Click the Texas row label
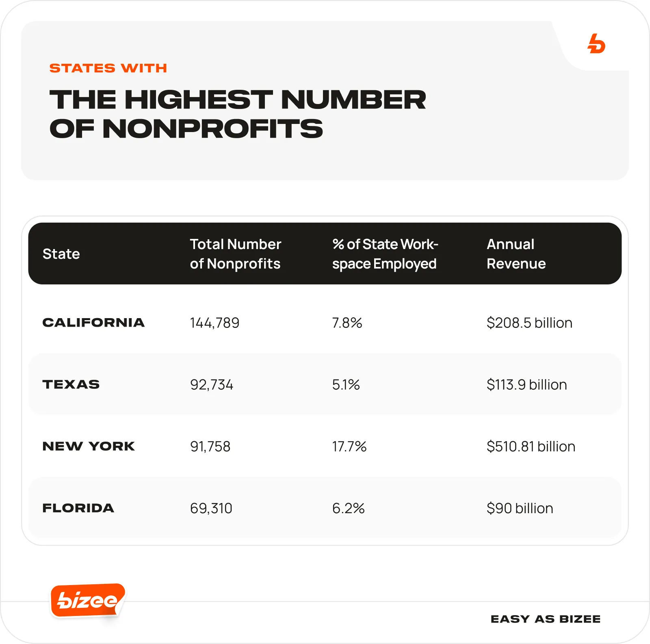 coord(71,384)
